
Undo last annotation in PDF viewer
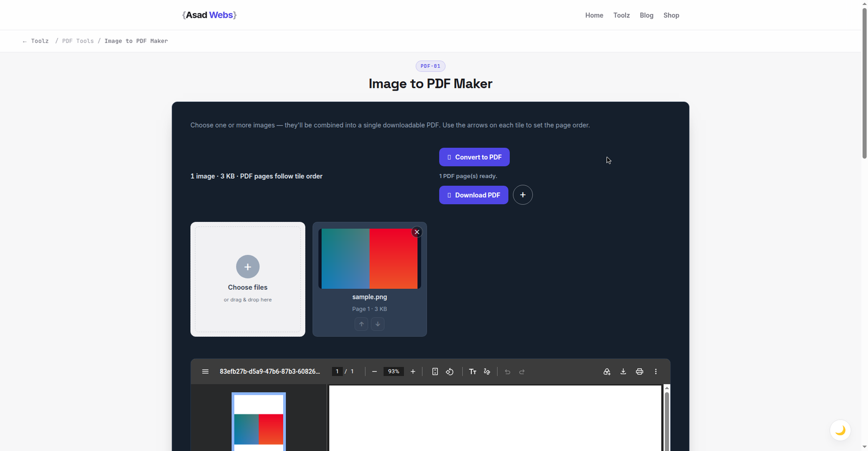pyautogui.click(x=507, y=371)
